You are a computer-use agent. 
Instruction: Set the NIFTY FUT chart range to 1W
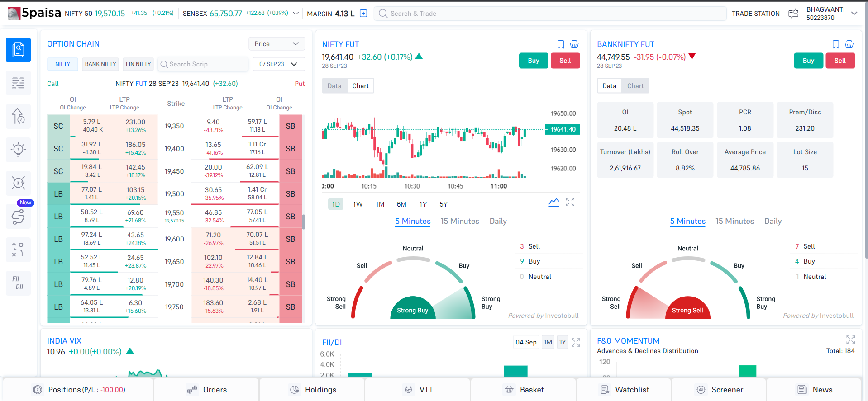pos(358,204)
